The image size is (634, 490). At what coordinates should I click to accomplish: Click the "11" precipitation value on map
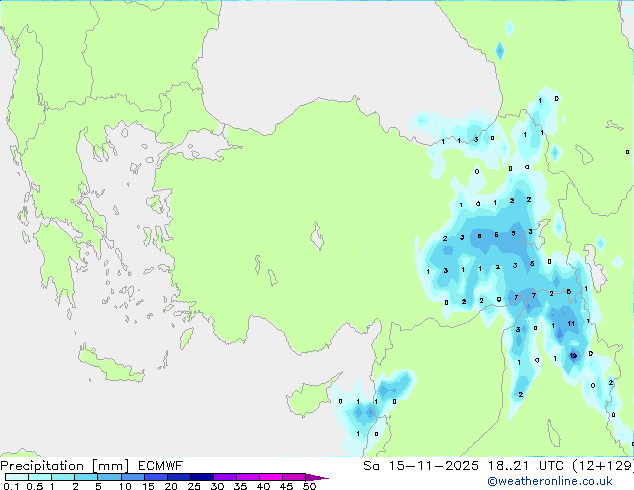click(571, 323)
